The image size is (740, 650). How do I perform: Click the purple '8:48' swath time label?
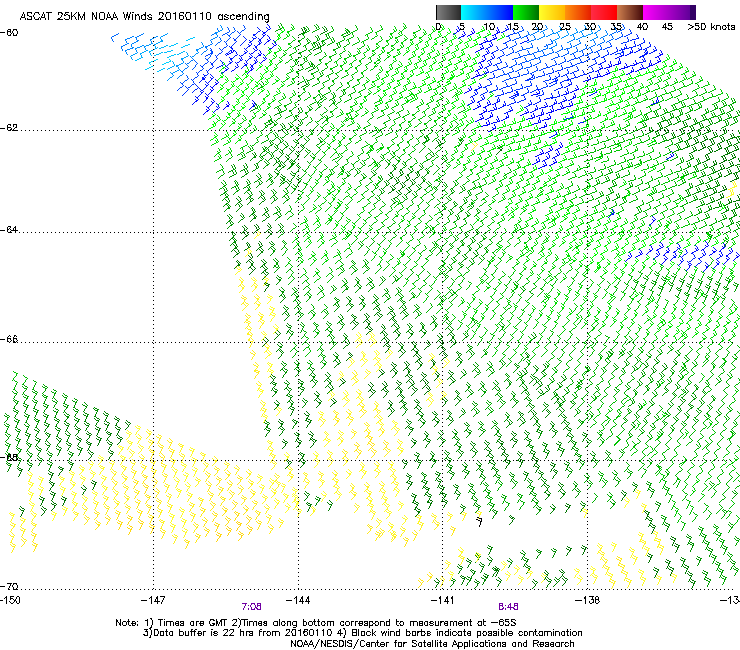click(x=508, y=607)
